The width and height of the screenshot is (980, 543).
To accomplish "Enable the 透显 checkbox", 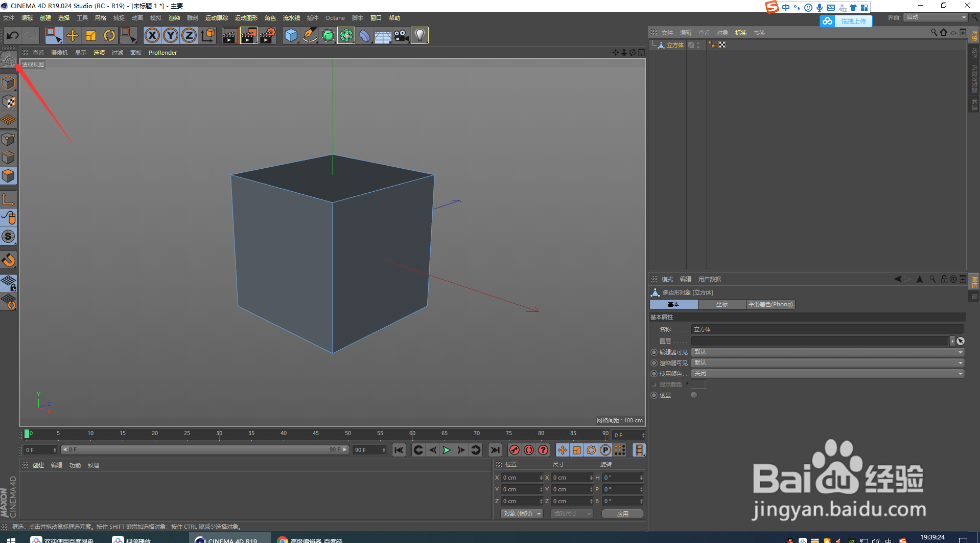I will [694, 395].
